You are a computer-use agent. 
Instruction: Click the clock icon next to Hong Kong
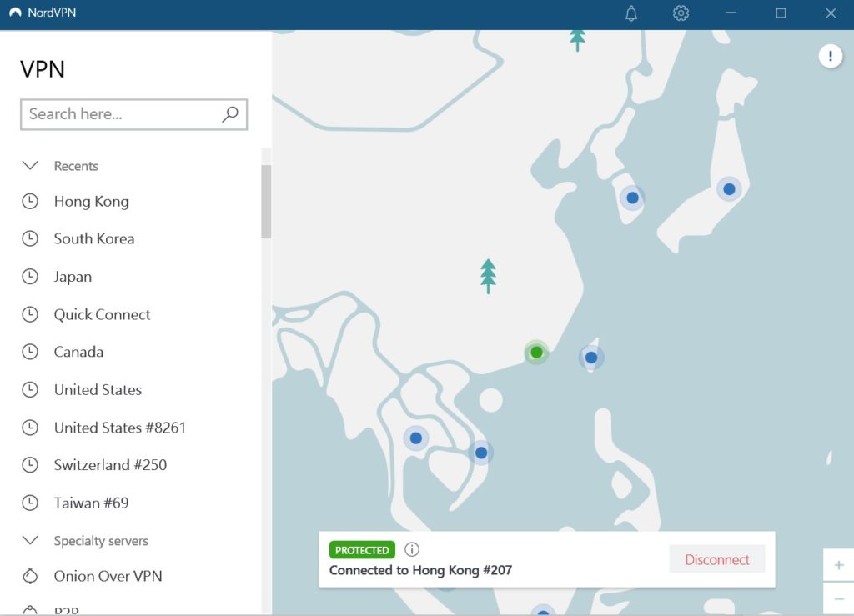(30, 202)
